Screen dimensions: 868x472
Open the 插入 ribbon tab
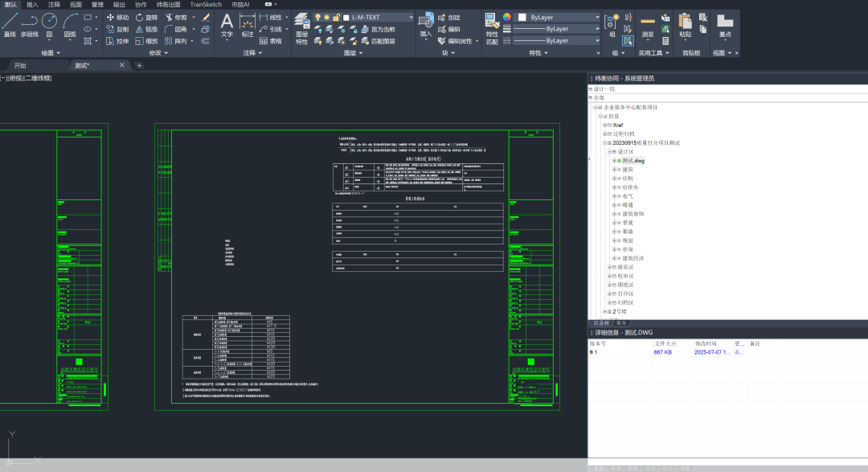pyautogui.click(x=32, y=4)
